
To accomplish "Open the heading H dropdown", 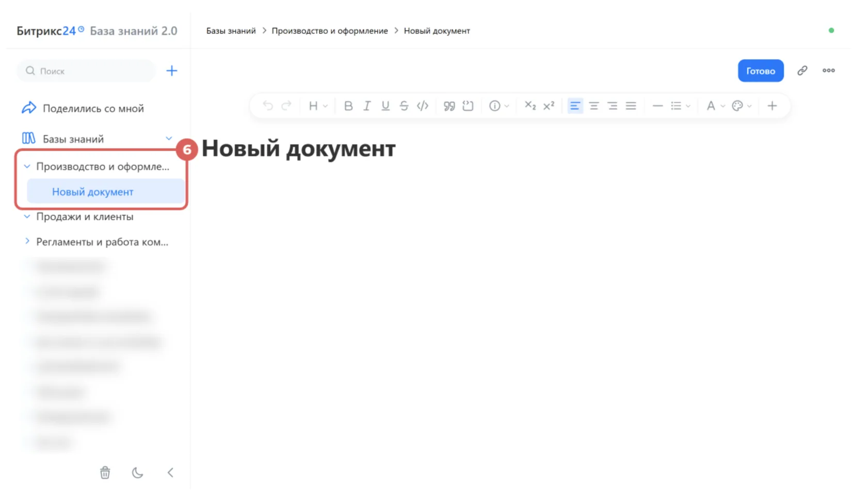I will (x=317, y=106).
